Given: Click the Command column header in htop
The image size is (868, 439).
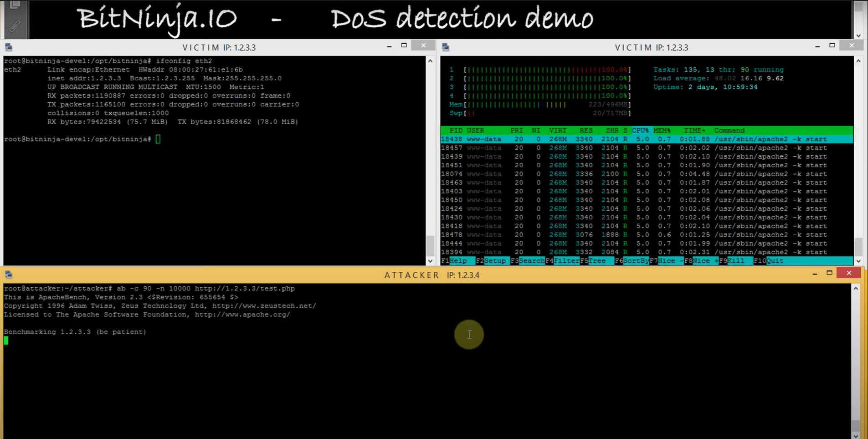Looking at the screenshot, I should 729,130.
